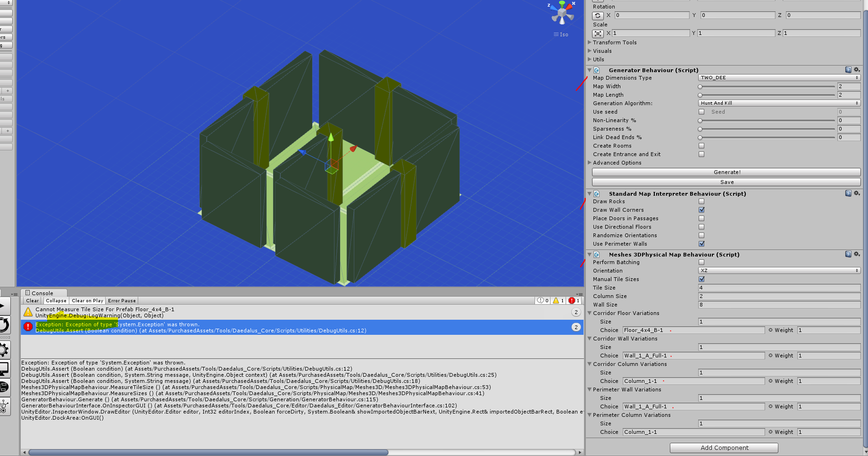868x456 pixels.
Task: Enable Create Entrance and Exit checkbox
Action: pyautogui.click(x=701, y=154)
